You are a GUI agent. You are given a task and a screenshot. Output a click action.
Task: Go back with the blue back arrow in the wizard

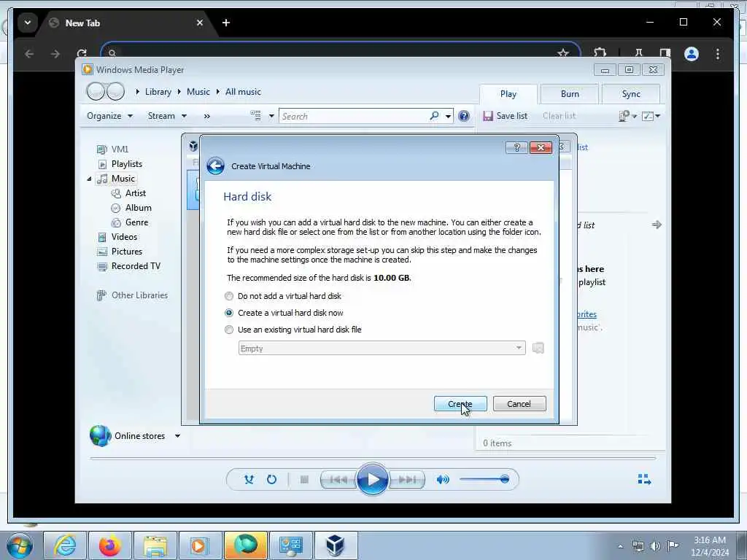click(215, 166)
